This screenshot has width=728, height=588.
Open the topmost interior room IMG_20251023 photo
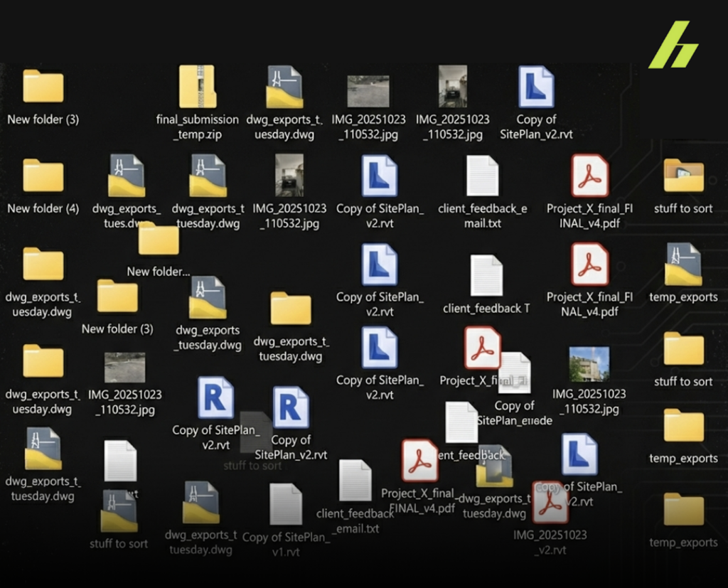tap(452, 87)
